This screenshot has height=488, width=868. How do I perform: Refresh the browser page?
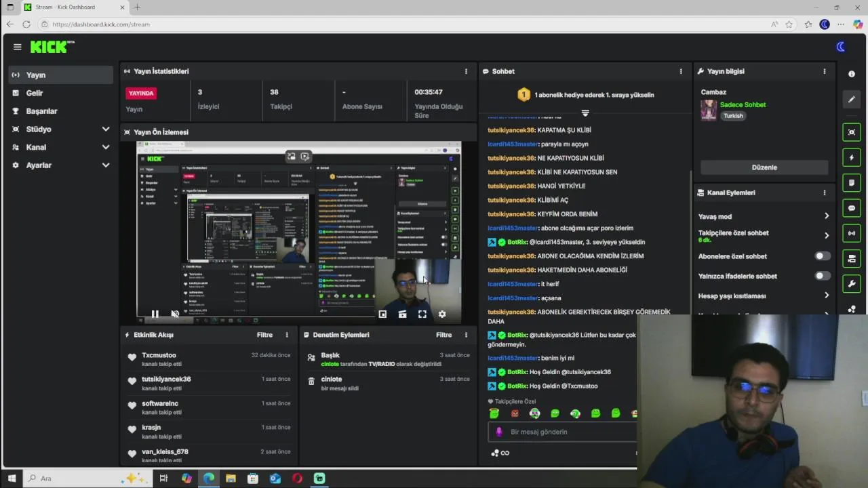point(26,24)
